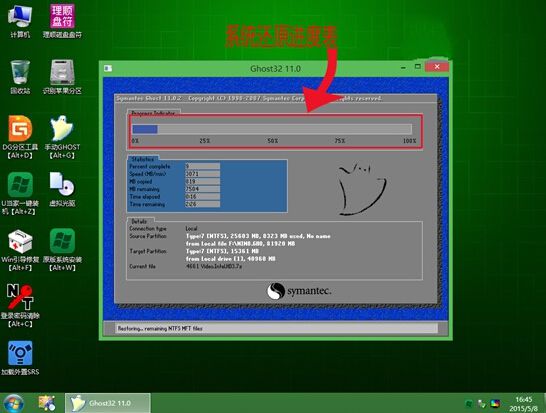
Task: Click the MB remaining value field
Action: (202, 189)
